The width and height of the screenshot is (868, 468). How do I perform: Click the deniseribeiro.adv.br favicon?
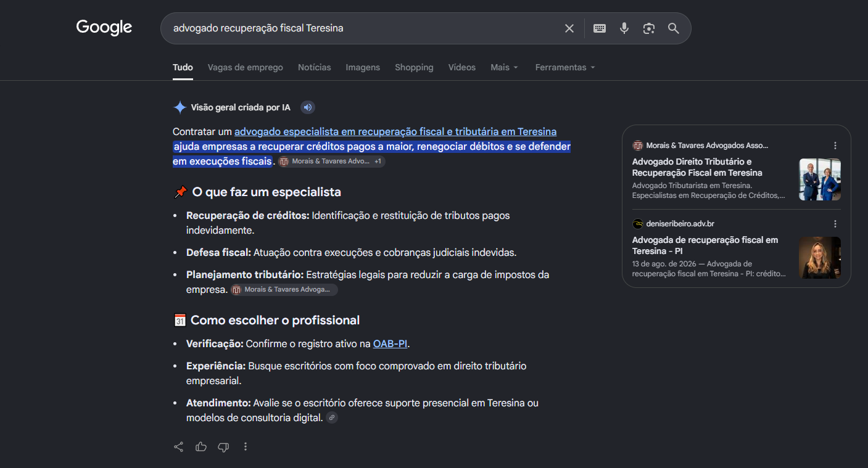tap(638, 224)
